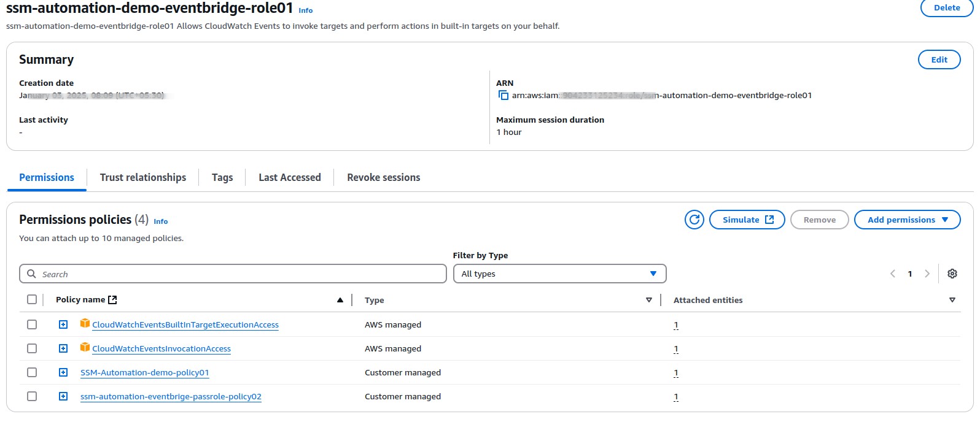The height and width of the screenshot is (422, 980).
Task: Expand the SSM-Automation-demo-policy01 policy details
Action: click(63, 372)
